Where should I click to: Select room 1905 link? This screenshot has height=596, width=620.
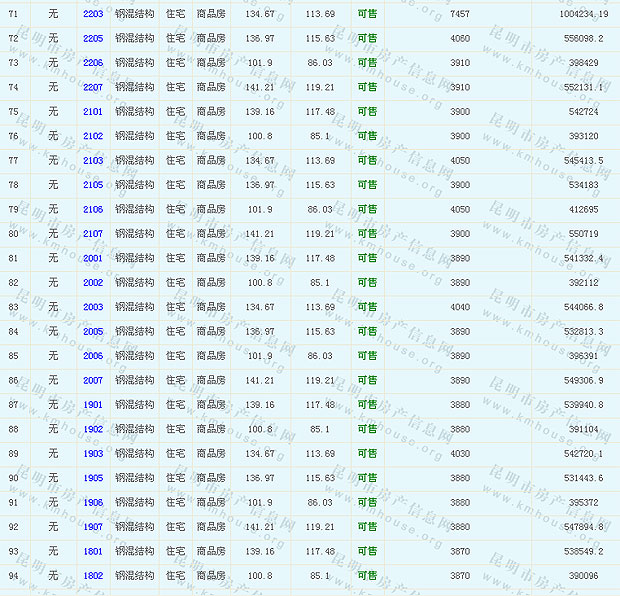pyautogui.click(x=93, y=478)
